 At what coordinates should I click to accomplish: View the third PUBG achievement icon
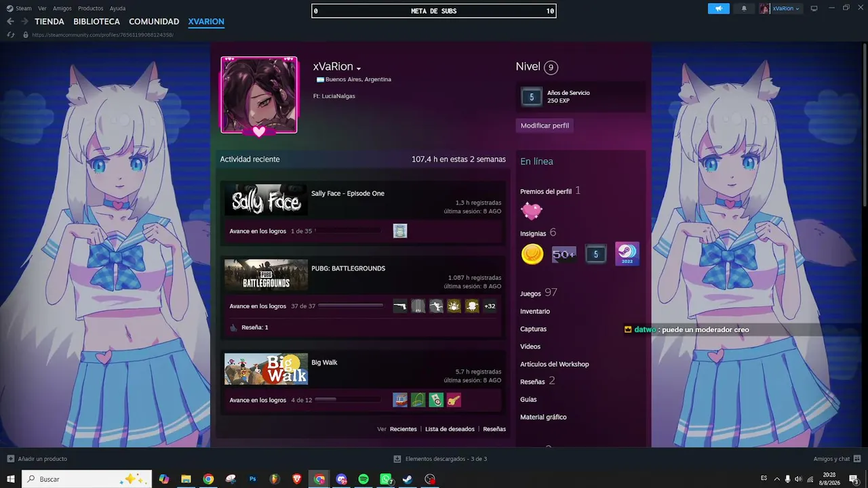(x=436, y=306)
